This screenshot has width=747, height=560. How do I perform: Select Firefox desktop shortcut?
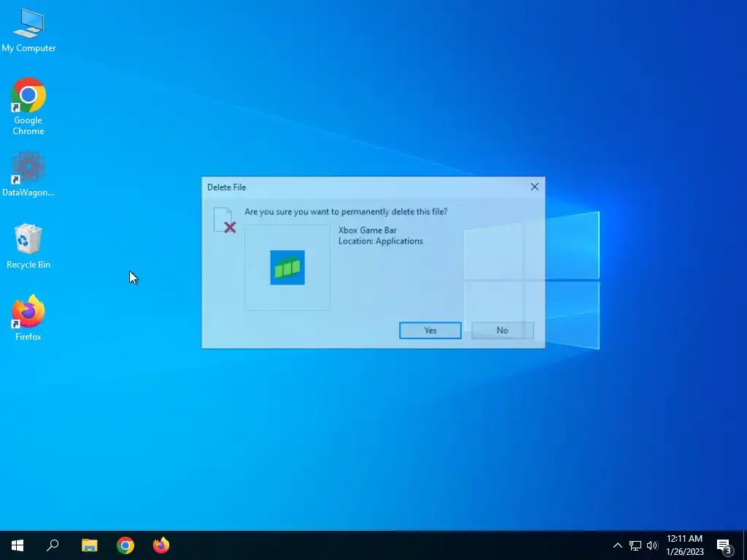point(28,318)
